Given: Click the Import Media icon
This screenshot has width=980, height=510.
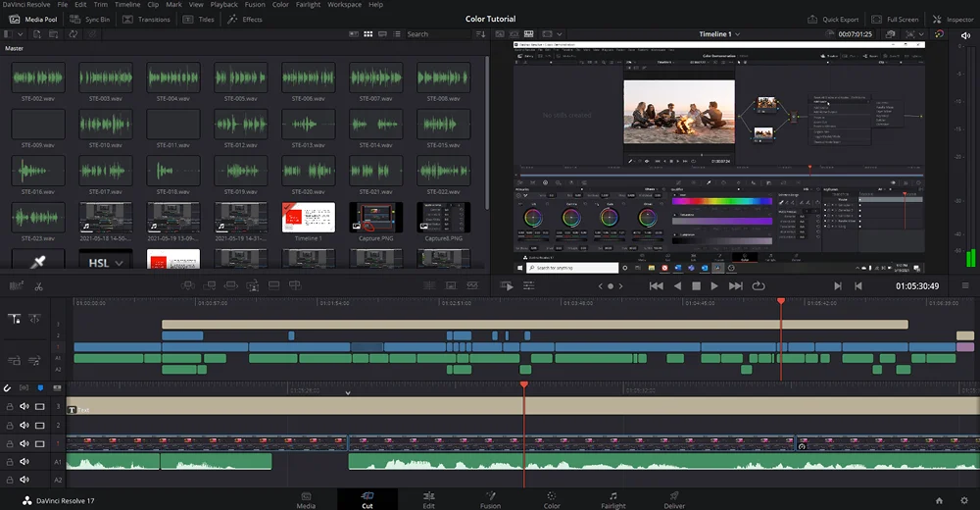Looking at the screenshot, I should coord(37,34).
